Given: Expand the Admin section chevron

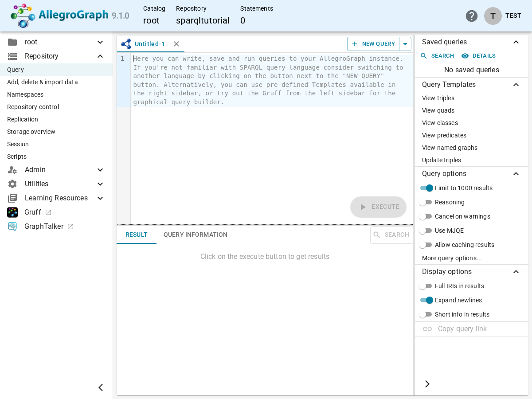Looking at the screenshot, I should pyautogui.click(x=100, y=170).
